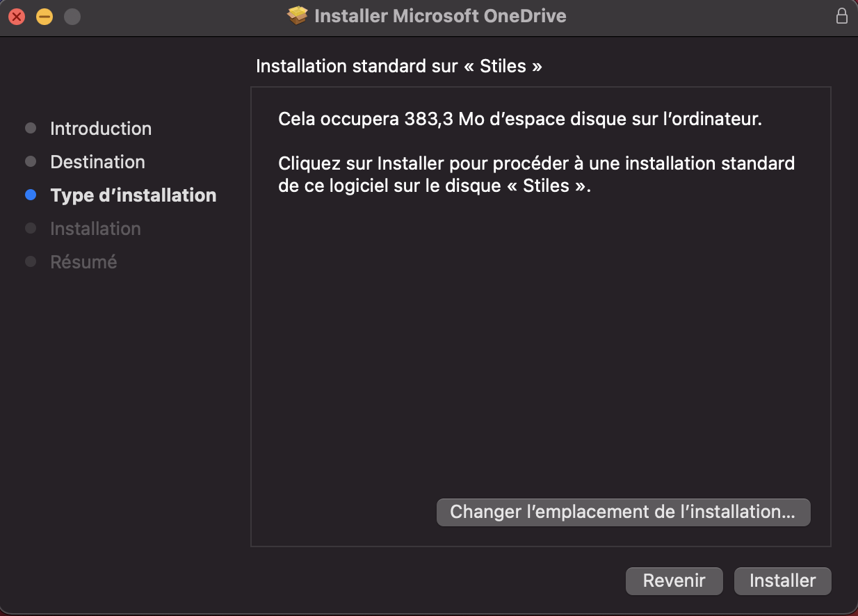Screen dimensions: 858x616
Task: Click the blue bullet beside Type d'installation
Action: click(x=31, y=195)
